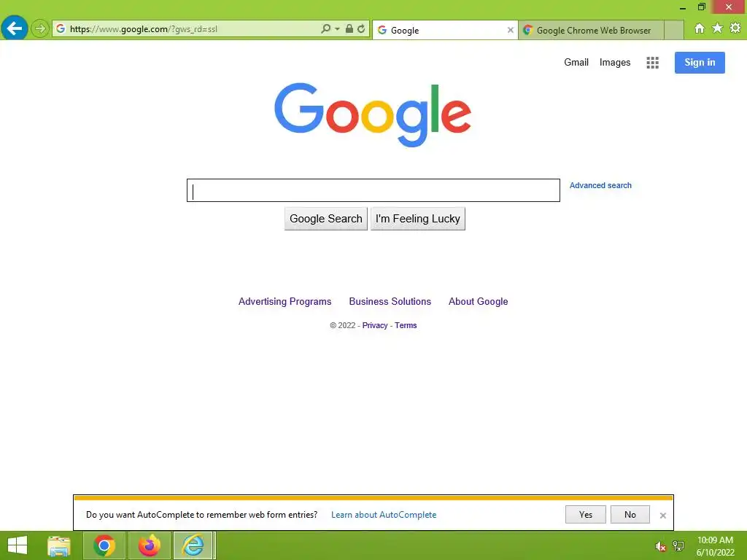Open Advertising Programs link

coord(285,301)
